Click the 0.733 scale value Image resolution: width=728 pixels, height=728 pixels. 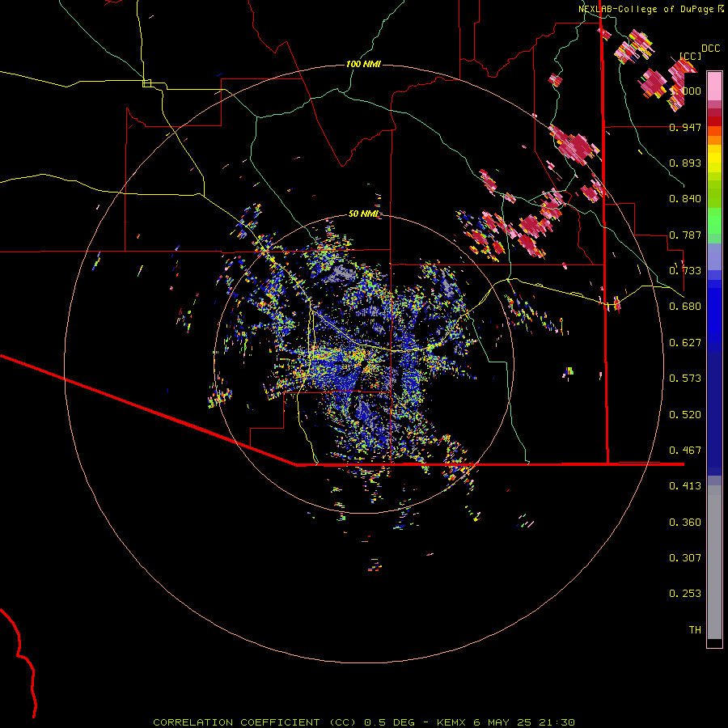coord(685,271)
